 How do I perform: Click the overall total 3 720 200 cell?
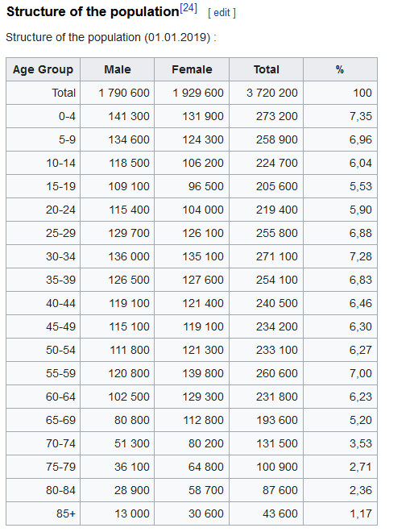point(266,93)
